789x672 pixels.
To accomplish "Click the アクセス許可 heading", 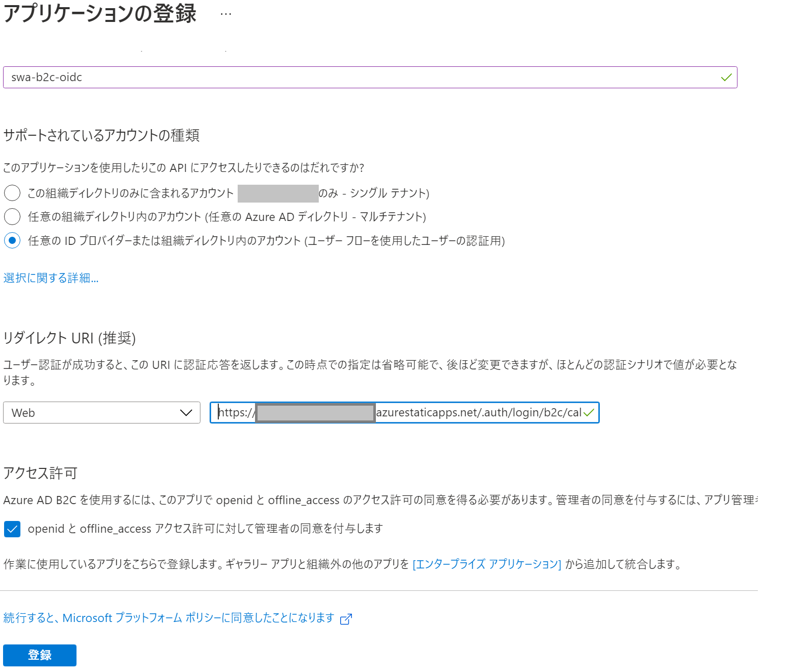I will (40, 473).
